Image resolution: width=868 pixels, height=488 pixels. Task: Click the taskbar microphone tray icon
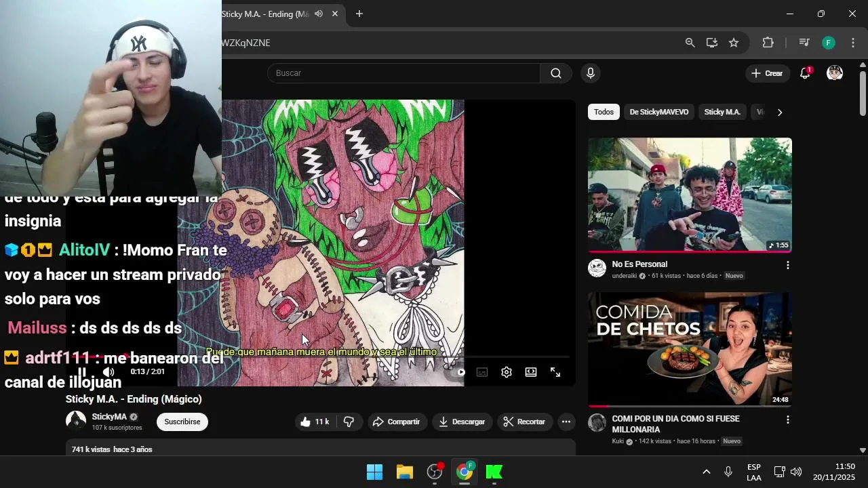click(x=728, y=472)
